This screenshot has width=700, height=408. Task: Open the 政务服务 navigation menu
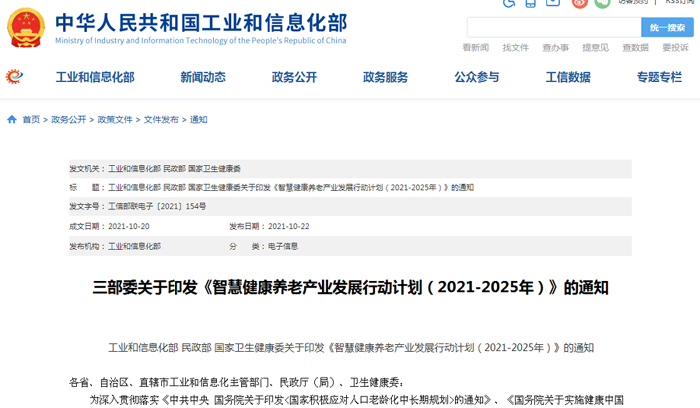pos(386,77)
